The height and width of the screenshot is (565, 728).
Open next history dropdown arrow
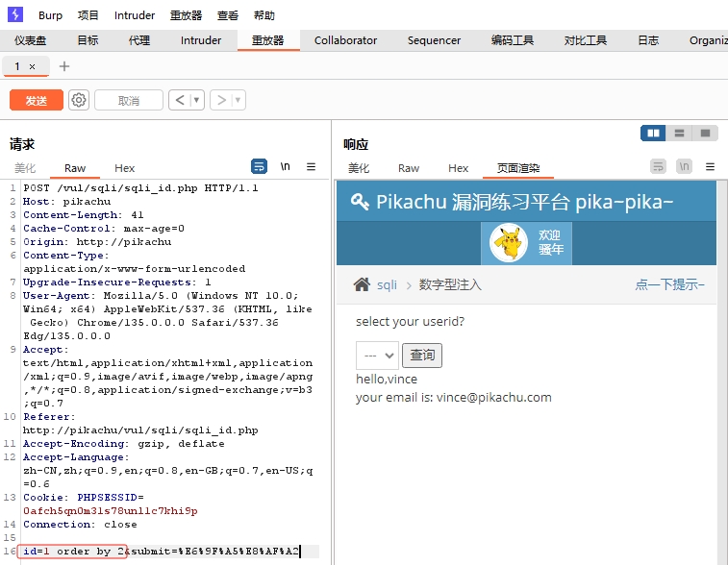(x=238, y=100)
